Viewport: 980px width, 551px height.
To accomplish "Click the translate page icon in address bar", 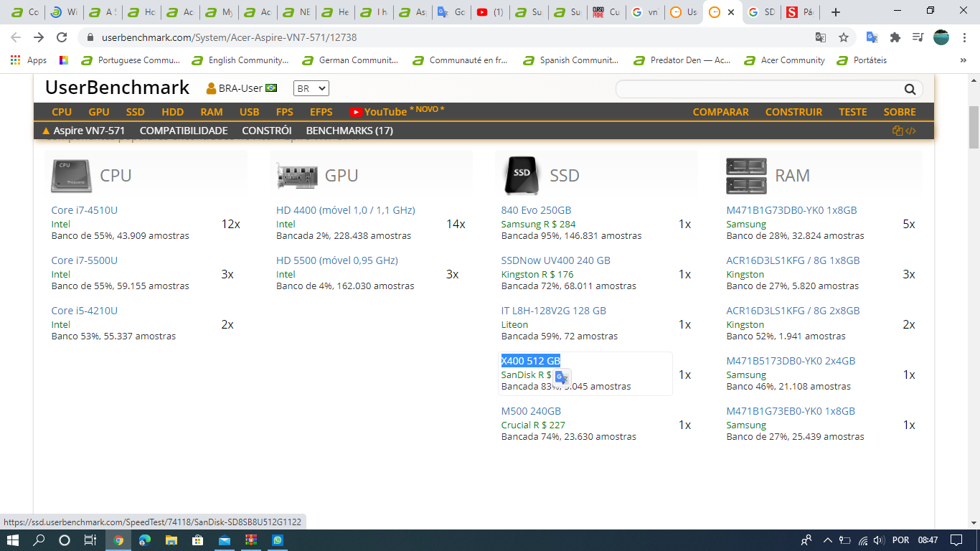I will 821,37.
